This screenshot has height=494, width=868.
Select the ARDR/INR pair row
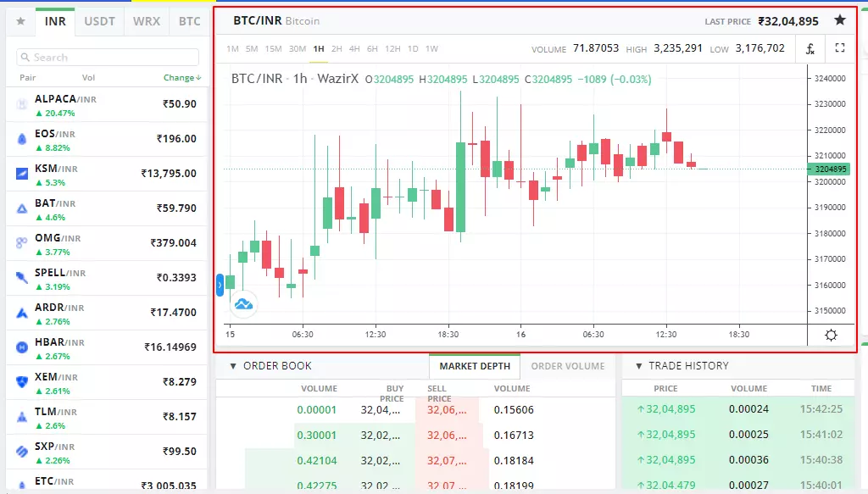(107, 313)
